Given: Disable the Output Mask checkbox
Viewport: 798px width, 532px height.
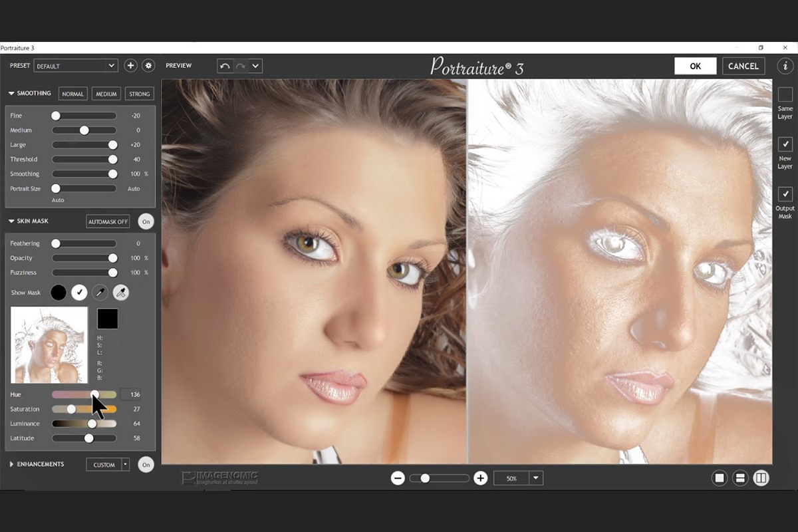Looking at the screenshot, I should click(785, 195).
